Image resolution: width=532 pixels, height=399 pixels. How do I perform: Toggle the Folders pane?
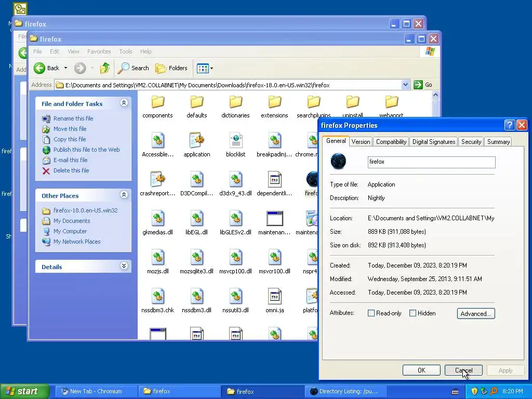coord(171,68)
